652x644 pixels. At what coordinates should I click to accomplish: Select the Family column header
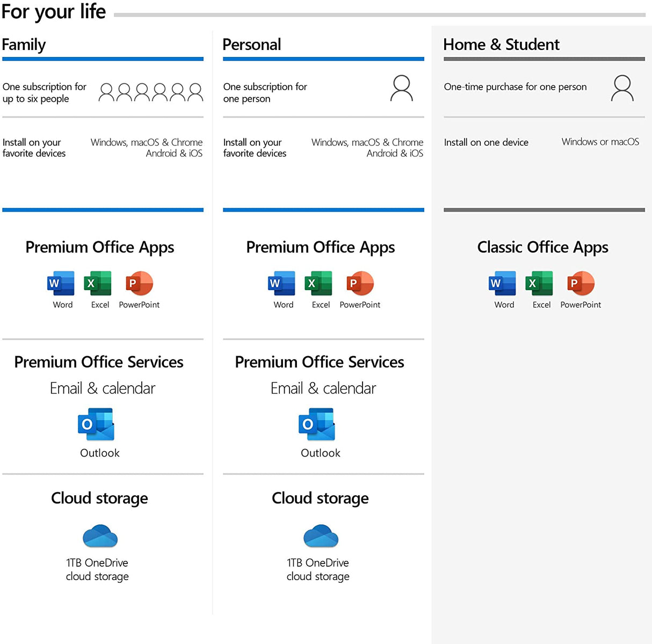point(24,45)
